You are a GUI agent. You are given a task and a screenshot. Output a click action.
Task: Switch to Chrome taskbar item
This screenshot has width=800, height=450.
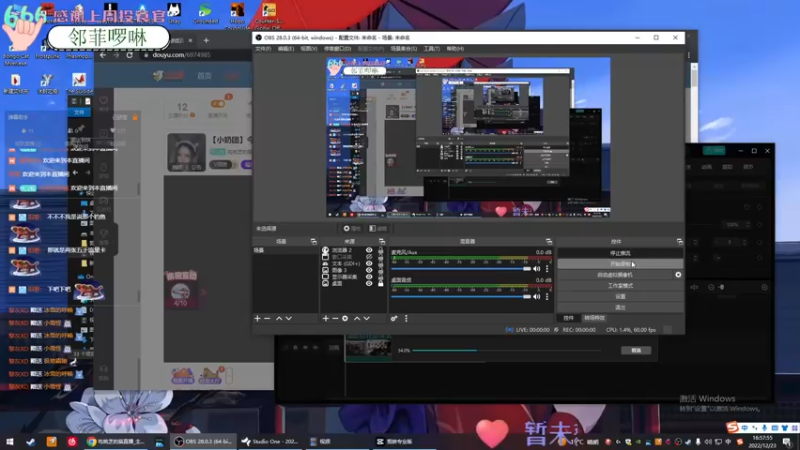tap(116, 441)
